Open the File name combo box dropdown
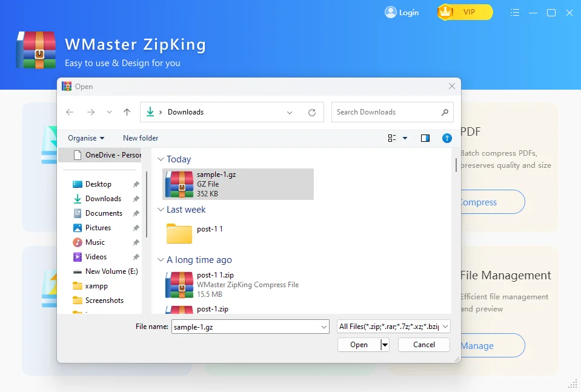This screenshot has width=581, height=392. click(324, 327)
